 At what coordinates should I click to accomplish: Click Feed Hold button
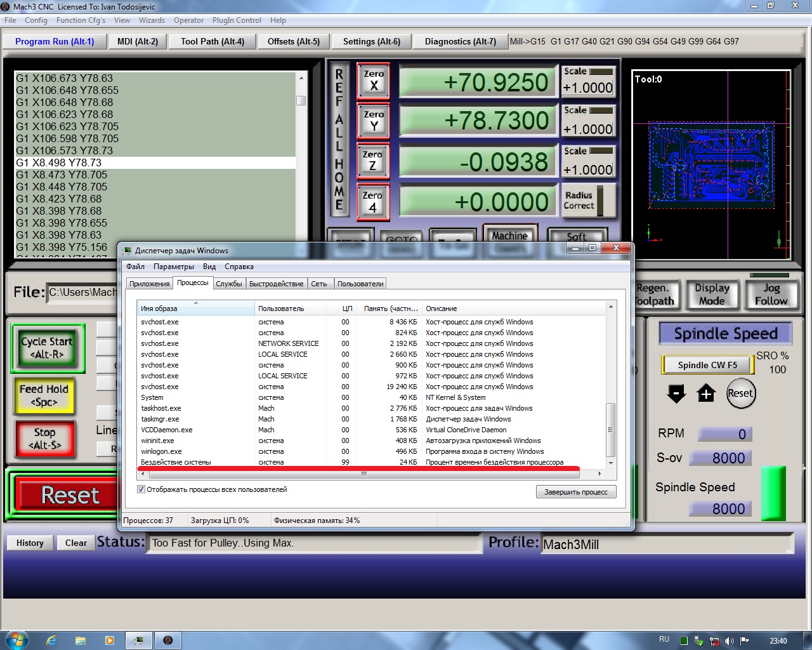(x=44, y=395)
